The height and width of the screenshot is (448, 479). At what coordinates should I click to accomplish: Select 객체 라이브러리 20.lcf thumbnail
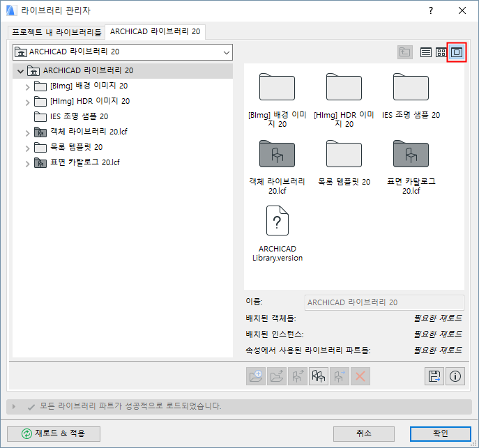pyautogui.click(x=277, y=154)
